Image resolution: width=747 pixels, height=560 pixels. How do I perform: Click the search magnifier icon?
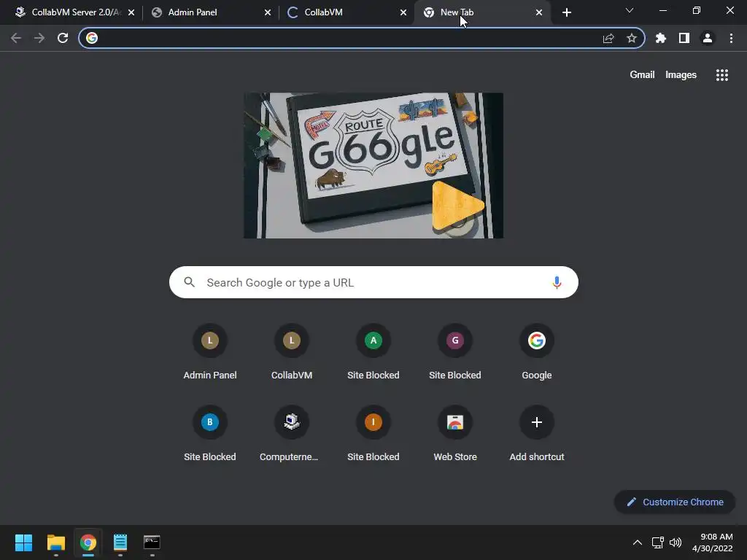pyautogui.click(x=189, y=282)
